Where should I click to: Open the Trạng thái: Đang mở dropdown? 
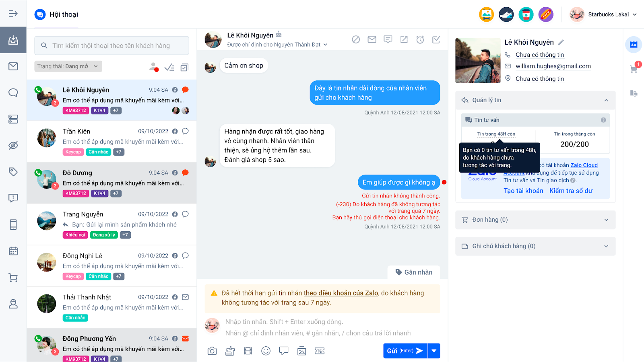tap(68, 66)
